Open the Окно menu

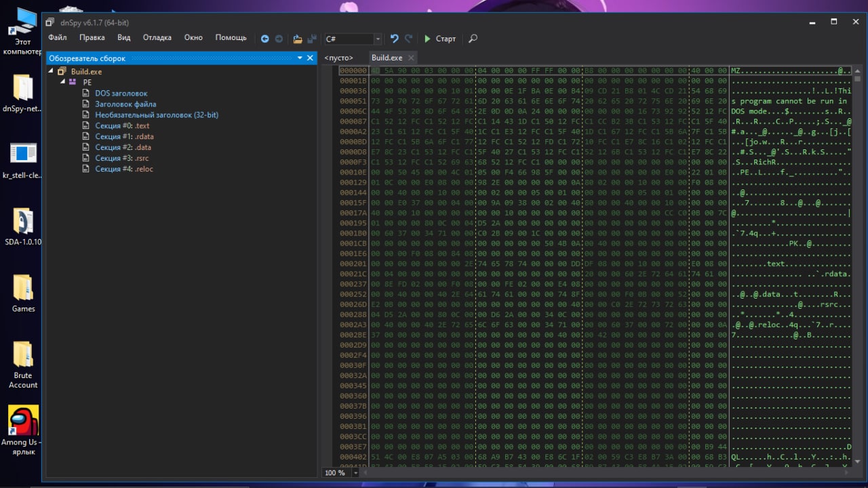[193, 38]
